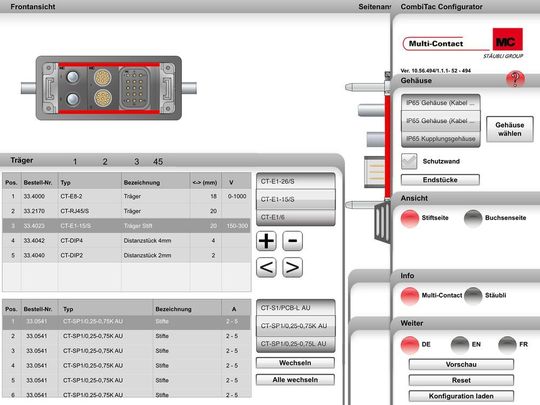Click the Endstücke button
540x405 pixels.
click(x=440, y=180)
